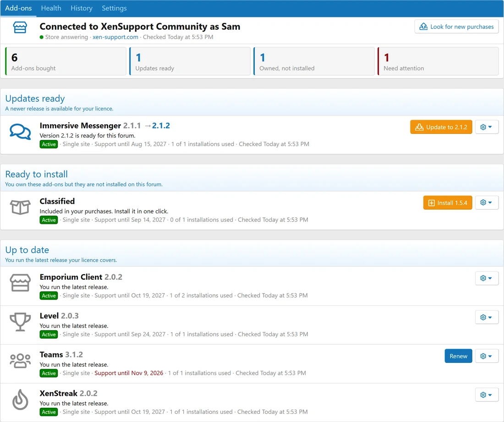The width and height of the screenshot is (504, 422).
Task: Click Install 1.5.4 button
Action: (448, 202)
